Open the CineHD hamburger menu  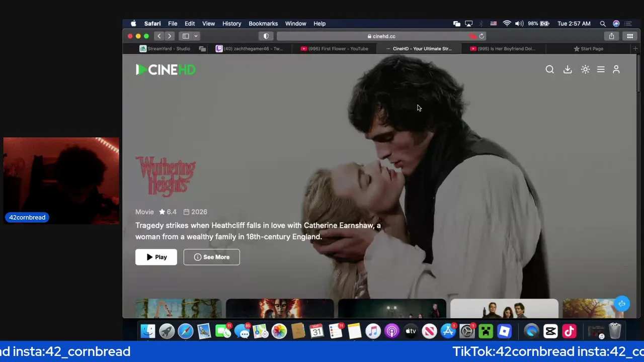point(601,69)
